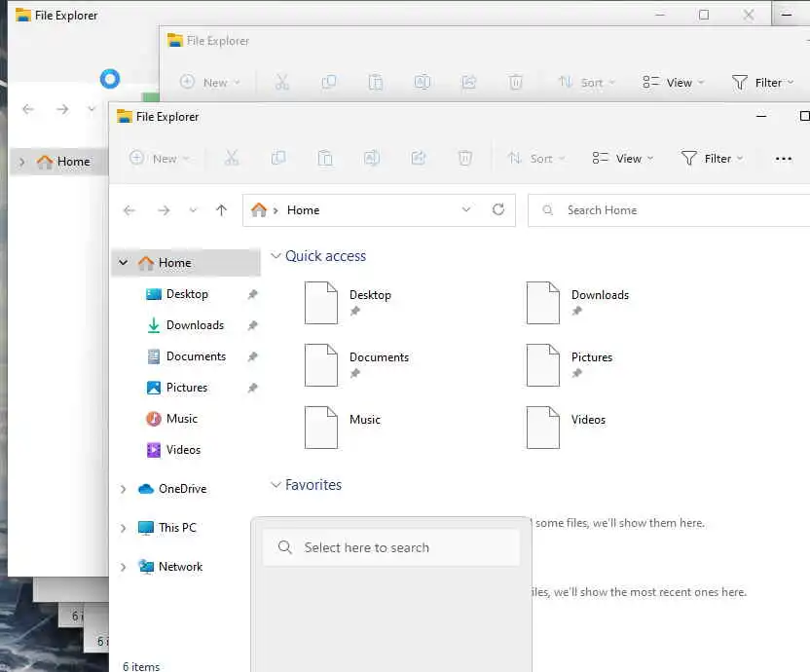Expand the This PC tree node
810x672 pixels.
tap(123, 528)
